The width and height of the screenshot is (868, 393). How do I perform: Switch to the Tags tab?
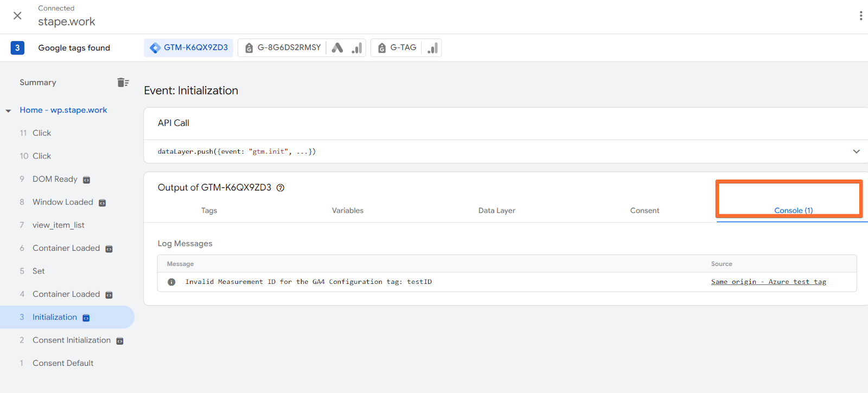pos(209,211)
